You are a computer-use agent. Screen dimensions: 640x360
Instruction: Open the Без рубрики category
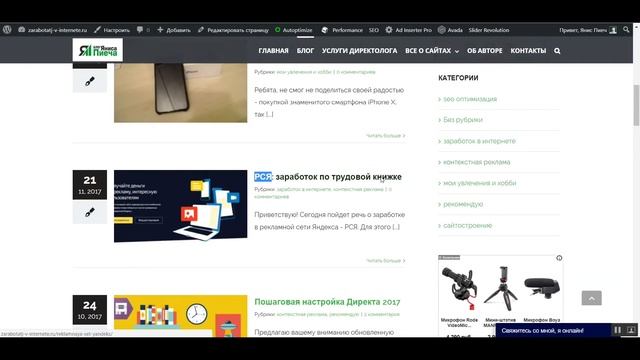pos(463,120)
